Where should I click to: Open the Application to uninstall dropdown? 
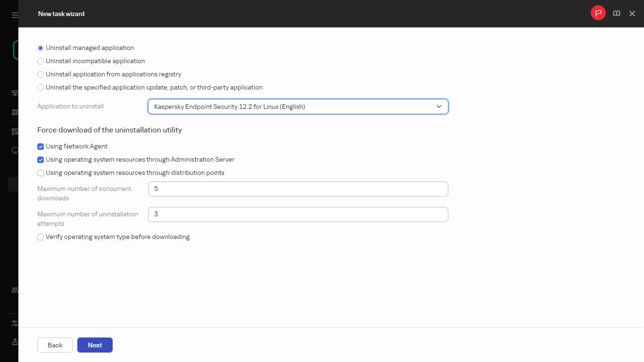298,107
